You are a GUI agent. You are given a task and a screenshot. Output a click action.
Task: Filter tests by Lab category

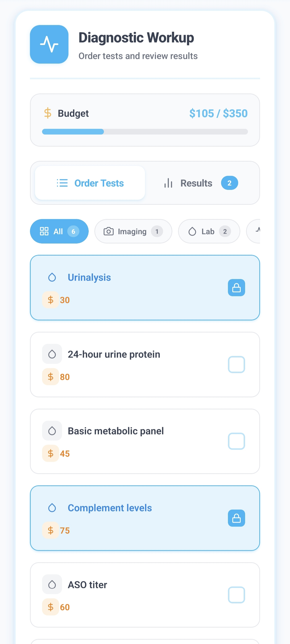pyautogui.click(x=209, y=231)
